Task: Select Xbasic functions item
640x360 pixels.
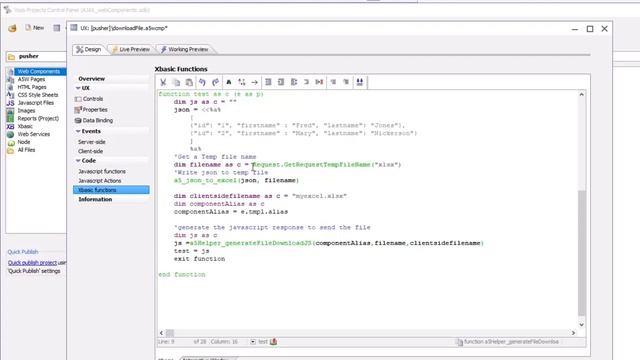Action: (x=111, y=190)
